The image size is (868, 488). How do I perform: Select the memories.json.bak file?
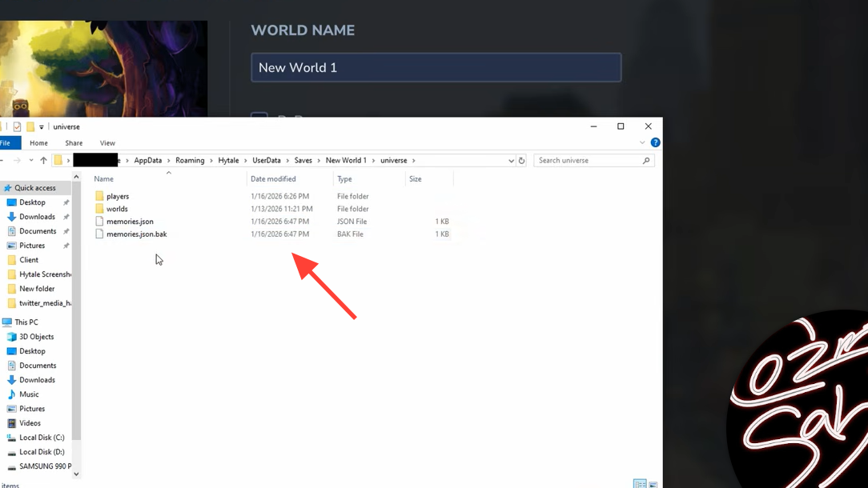[136, 234]
